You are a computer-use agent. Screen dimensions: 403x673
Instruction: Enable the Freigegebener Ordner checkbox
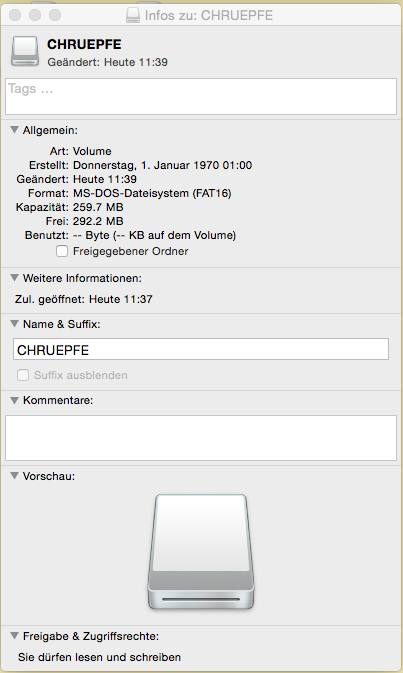[x=62, y=251]
